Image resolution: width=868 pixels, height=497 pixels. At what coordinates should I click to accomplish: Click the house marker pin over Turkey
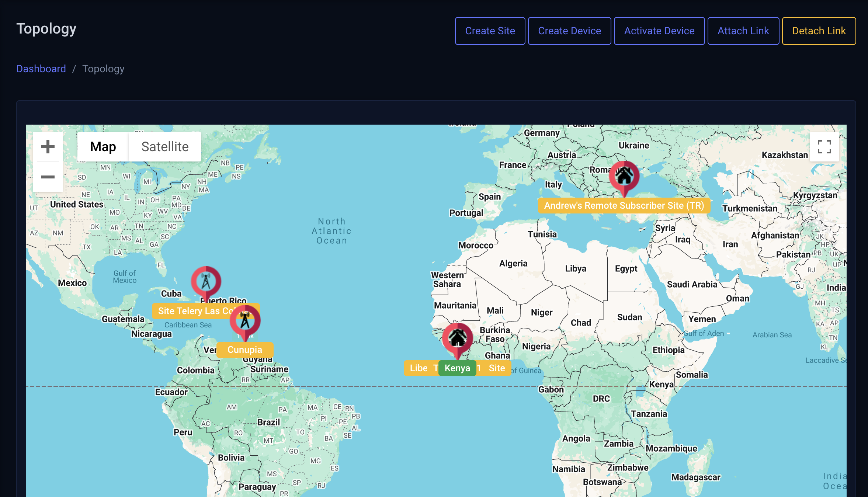pos(624,176)
